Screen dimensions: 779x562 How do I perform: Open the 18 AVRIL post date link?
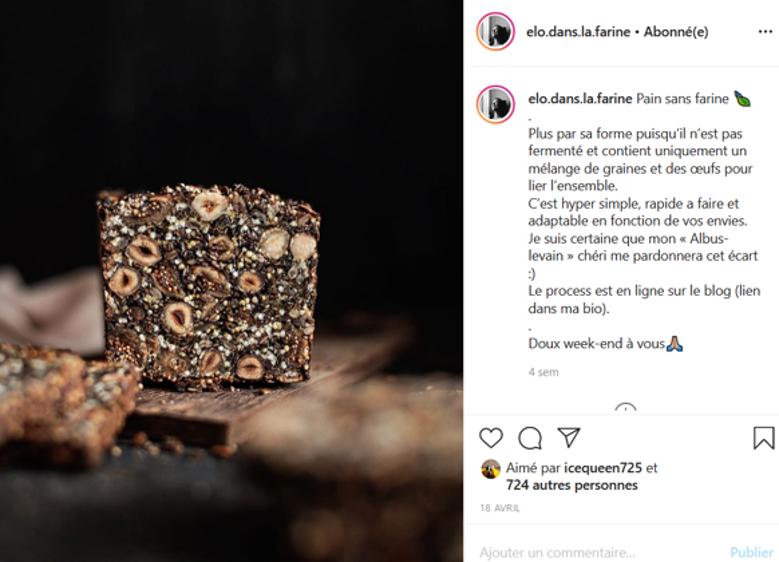click(x=500, y=508)
